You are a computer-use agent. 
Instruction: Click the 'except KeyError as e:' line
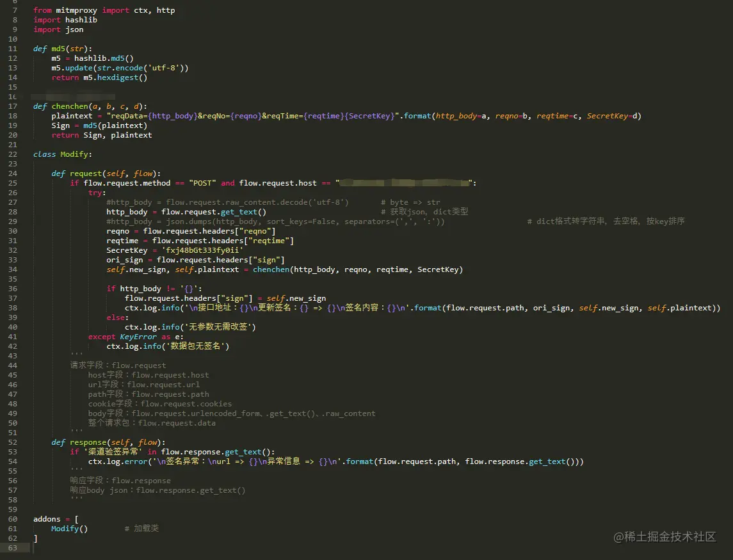[x=136, y=337]
